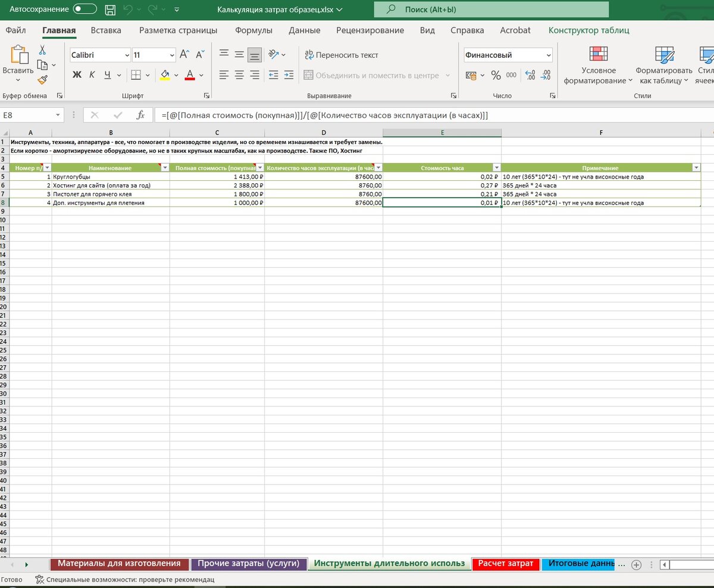Increase indent in cell
The height and width of the screenshot is (588, 714).
click(289, 75)
